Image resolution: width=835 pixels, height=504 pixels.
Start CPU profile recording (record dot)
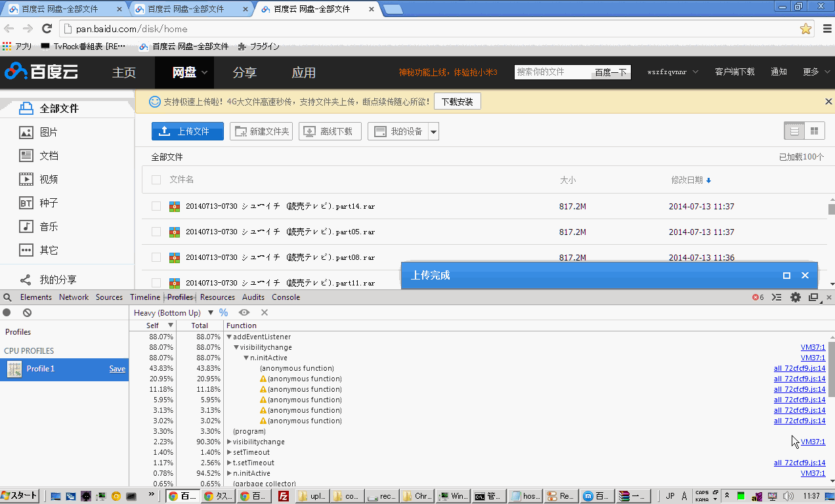7,313
